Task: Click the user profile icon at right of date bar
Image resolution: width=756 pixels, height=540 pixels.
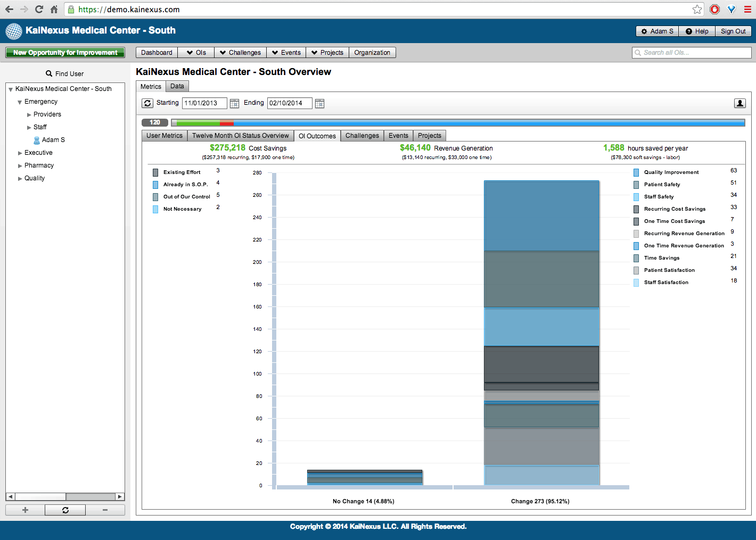Action: coord(740,103)
